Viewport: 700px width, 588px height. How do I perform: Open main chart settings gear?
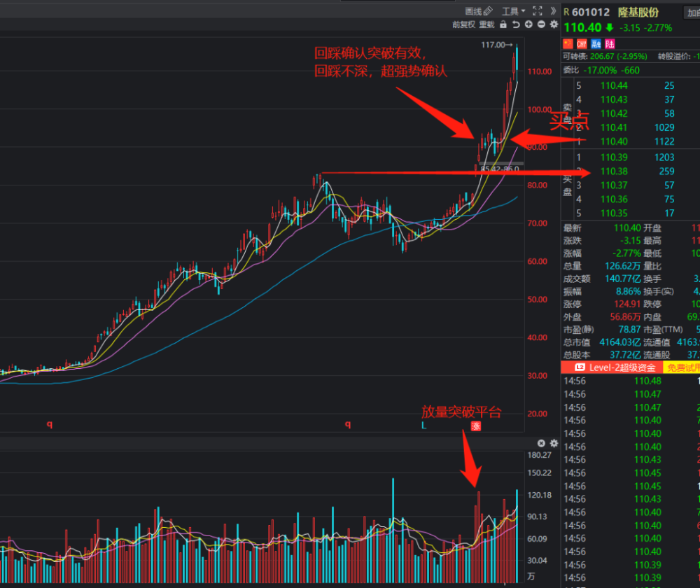(x=554, y=24)
